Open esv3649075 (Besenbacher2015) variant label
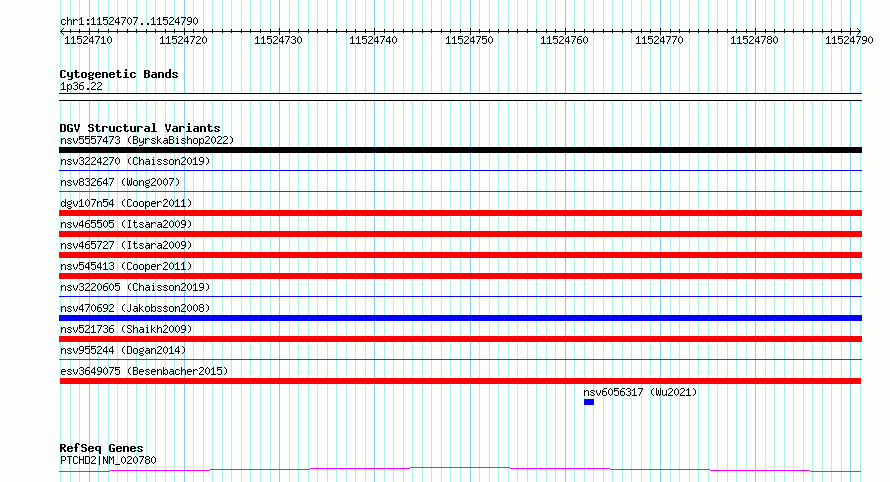The height and width of the screenshot is (482, 890). 144,371
